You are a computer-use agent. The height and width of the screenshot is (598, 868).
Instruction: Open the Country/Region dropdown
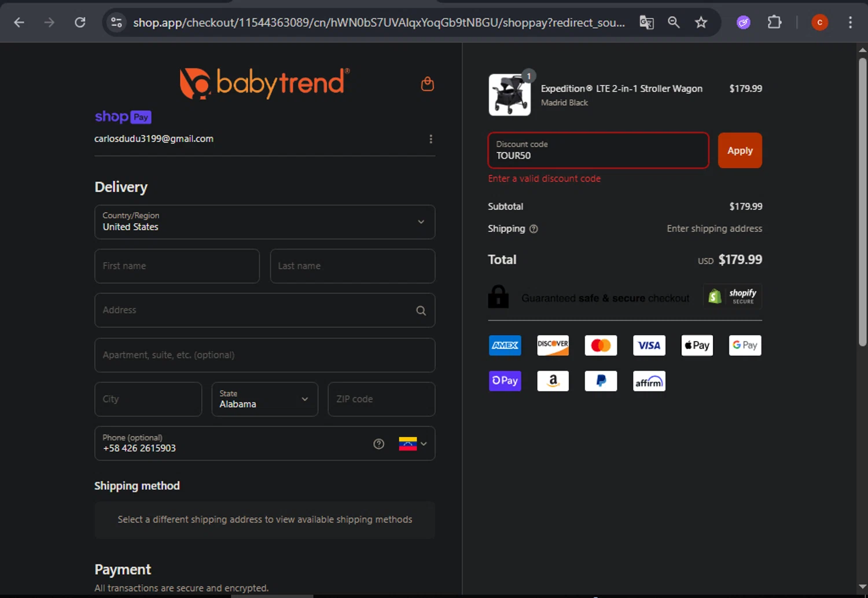(265, 222)
